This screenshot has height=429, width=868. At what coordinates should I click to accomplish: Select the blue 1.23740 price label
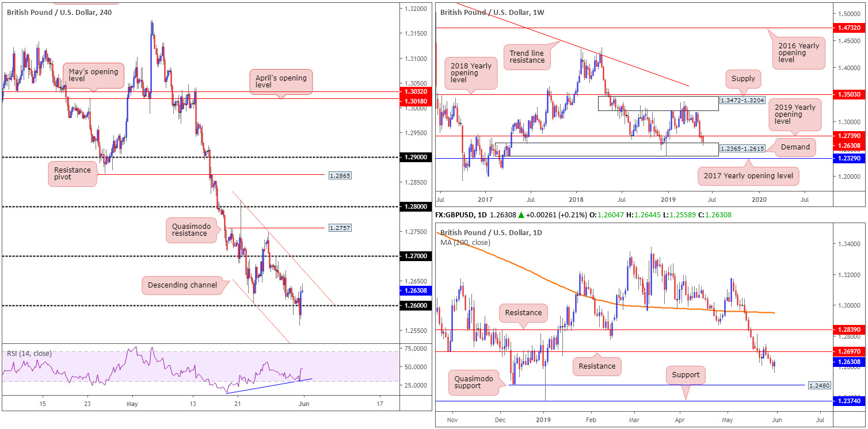(850, 401)
